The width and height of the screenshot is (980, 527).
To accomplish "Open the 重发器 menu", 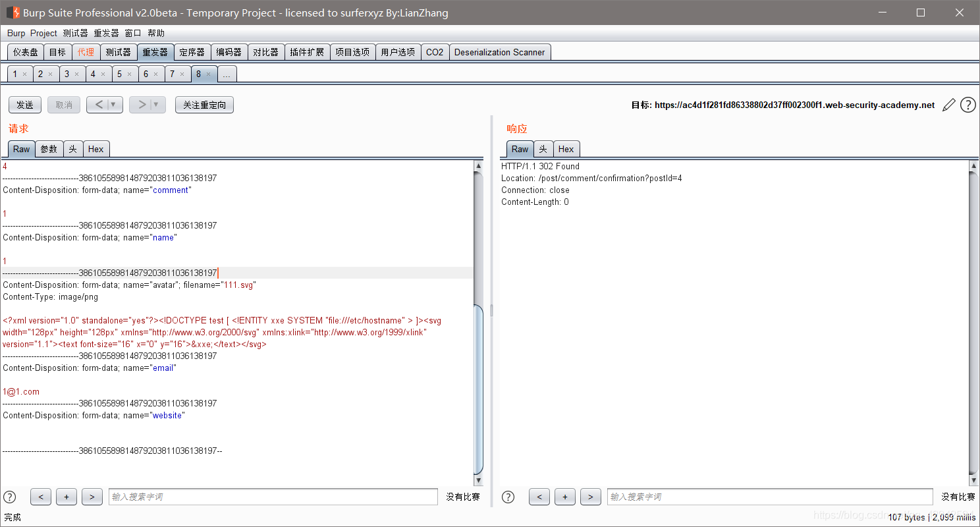I will 106,33.
